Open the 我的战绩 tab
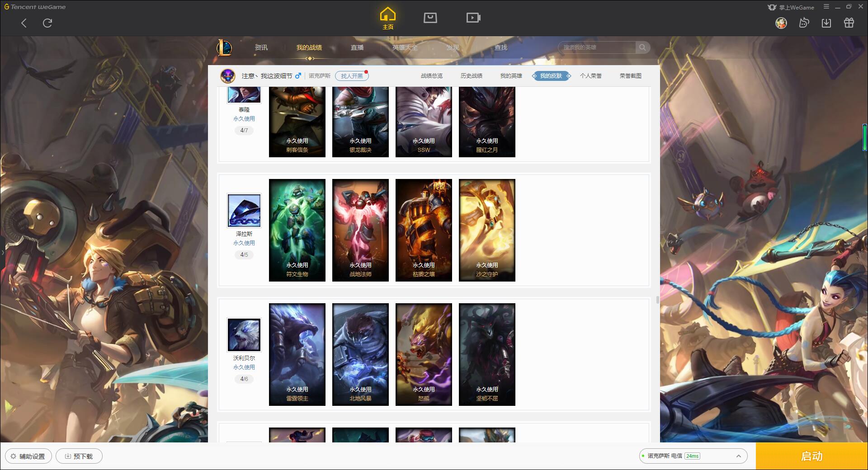 point(309,47)
